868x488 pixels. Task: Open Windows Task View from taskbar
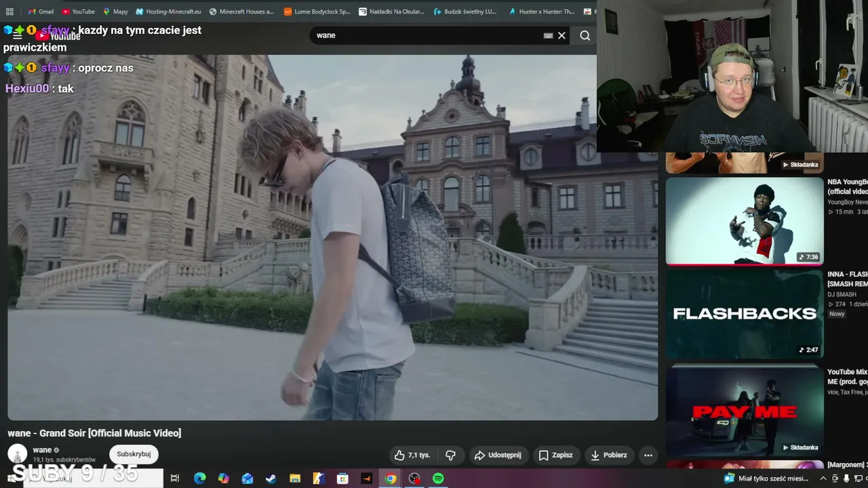pyautogui.click(x=175, y=479)
